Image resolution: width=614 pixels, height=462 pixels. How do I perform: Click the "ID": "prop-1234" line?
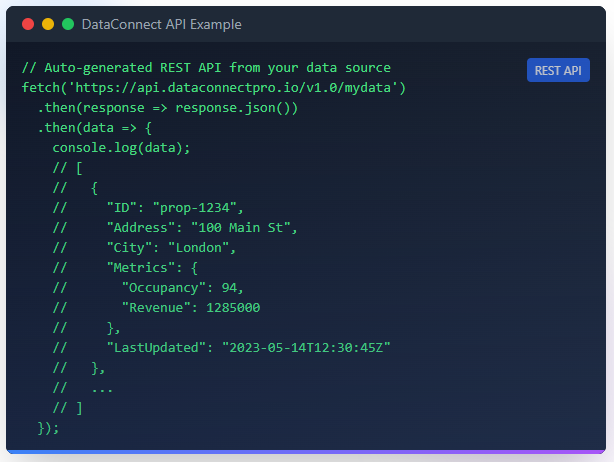click(148, 208)
